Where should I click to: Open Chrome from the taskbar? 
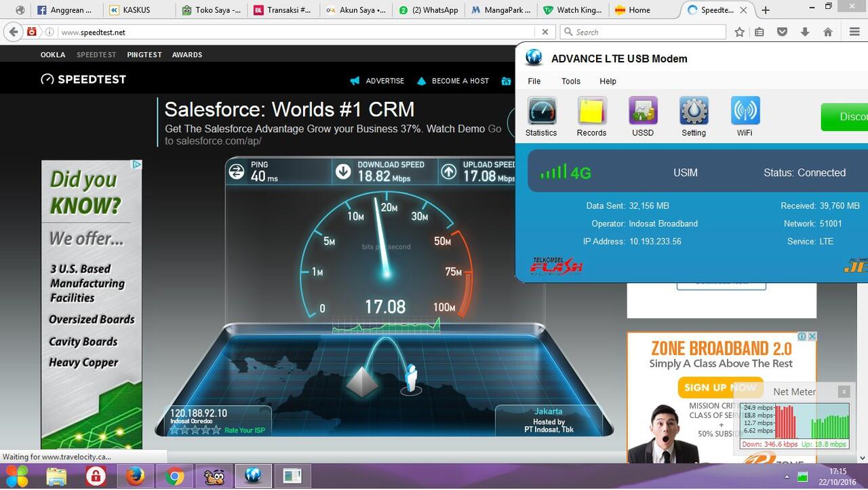[175, 477]
